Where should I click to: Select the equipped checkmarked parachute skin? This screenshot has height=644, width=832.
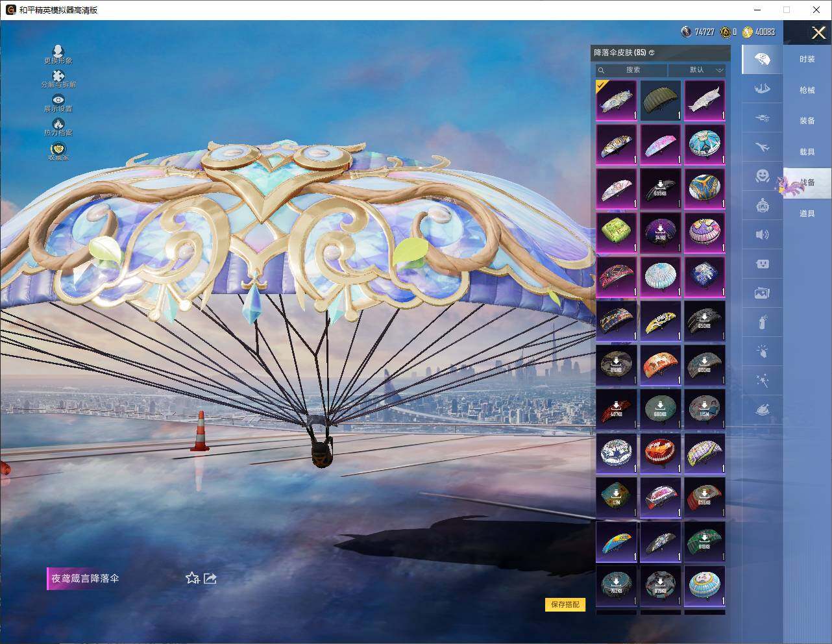pyautogui.click(x=616, y=100)
